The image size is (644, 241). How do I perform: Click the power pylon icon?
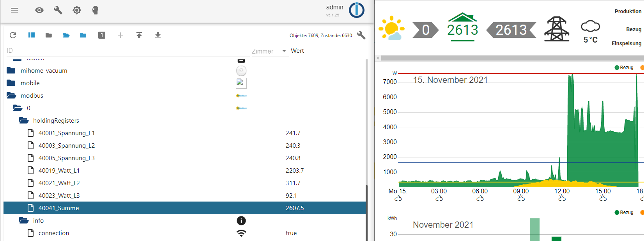coord(557,29)
